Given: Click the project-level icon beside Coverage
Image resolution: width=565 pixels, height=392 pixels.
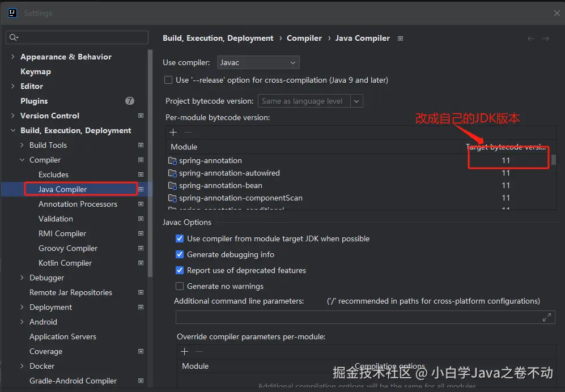Looking at the screenshot, I should pos(141,351).
